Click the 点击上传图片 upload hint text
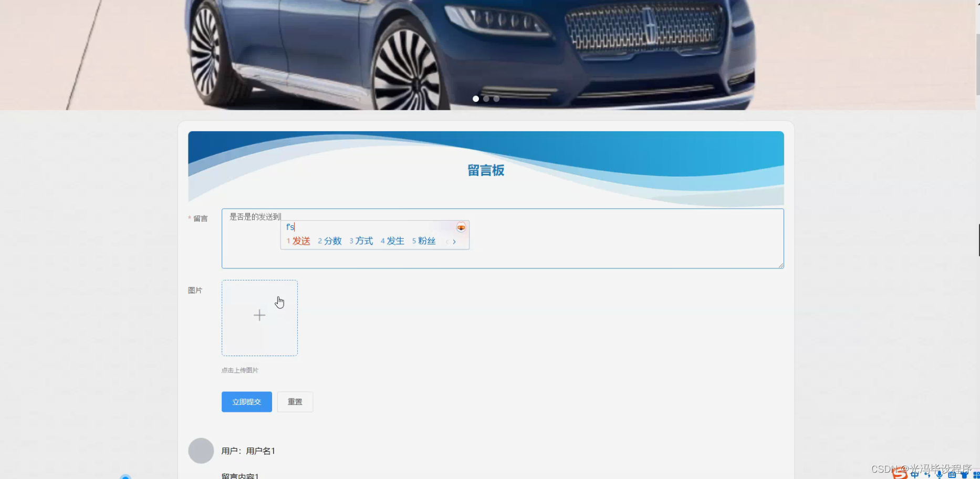980x479 pixels. click(x=239, y=370)
